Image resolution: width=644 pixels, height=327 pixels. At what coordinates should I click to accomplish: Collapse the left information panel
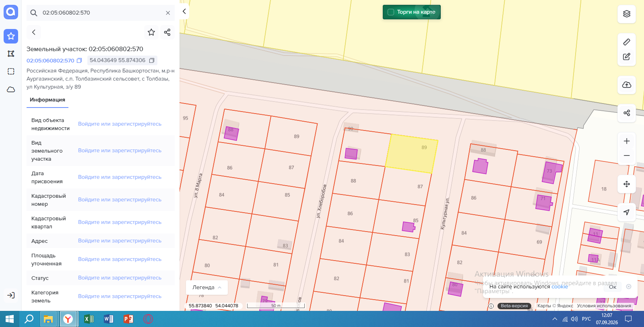(x=184, y=11)
